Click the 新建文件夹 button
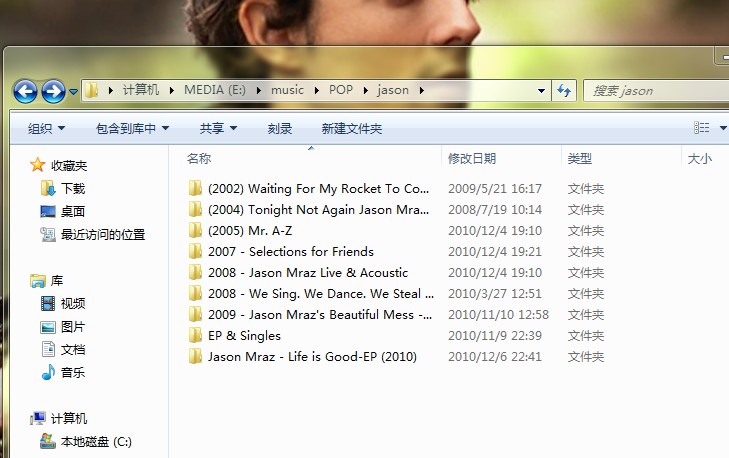The image size is (729, 458). pos(351,128)
